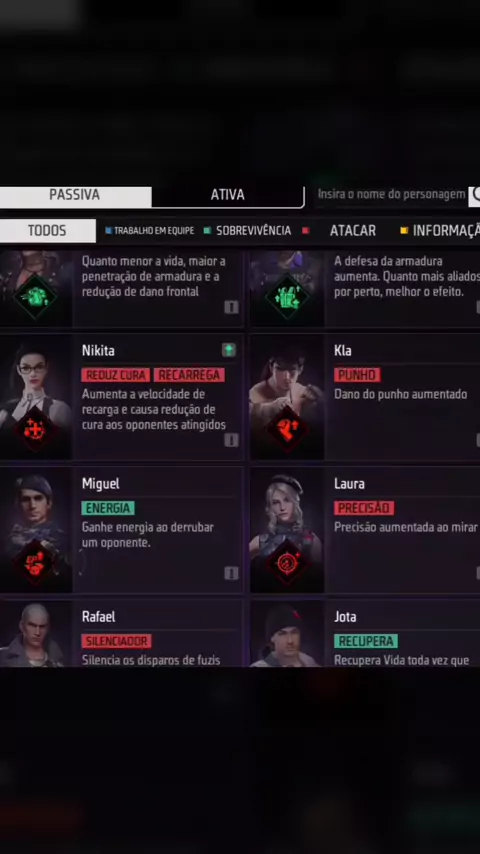Switch to the ATIVA tab
Screen dimensions: 480x854
tap(228, 196)
